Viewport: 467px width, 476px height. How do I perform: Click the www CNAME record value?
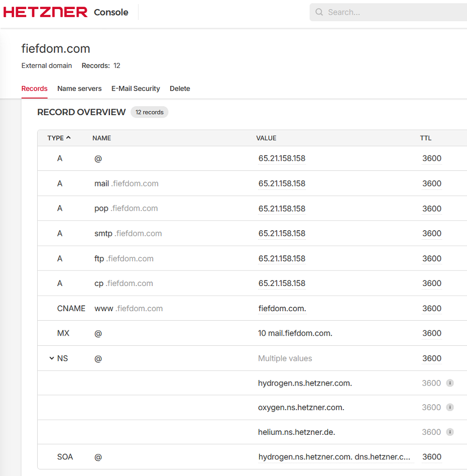pos(282,309)
